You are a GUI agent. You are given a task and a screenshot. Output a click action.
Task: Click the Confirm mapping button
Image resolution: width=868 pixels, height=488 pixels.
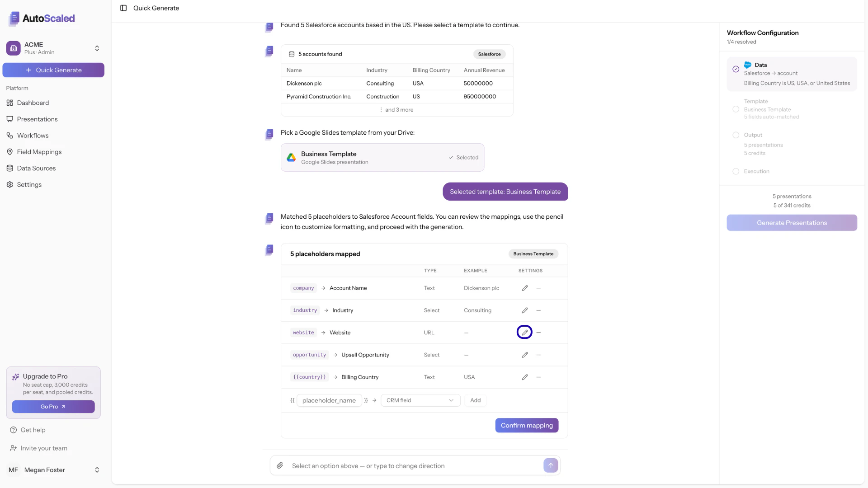526,425
